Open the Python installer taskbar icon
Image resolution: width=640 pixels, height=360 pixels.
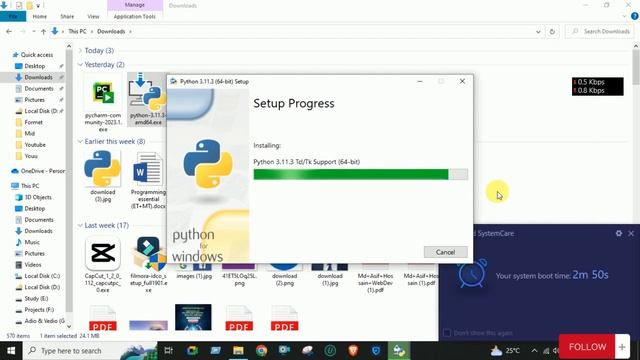click(399, 350)
